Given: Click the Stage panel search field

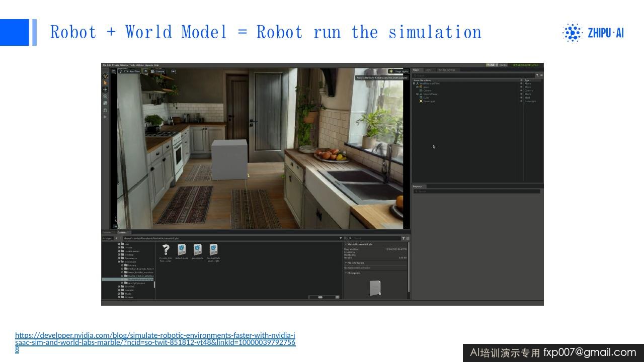Looking at the screenshot, I should (473, 75).
